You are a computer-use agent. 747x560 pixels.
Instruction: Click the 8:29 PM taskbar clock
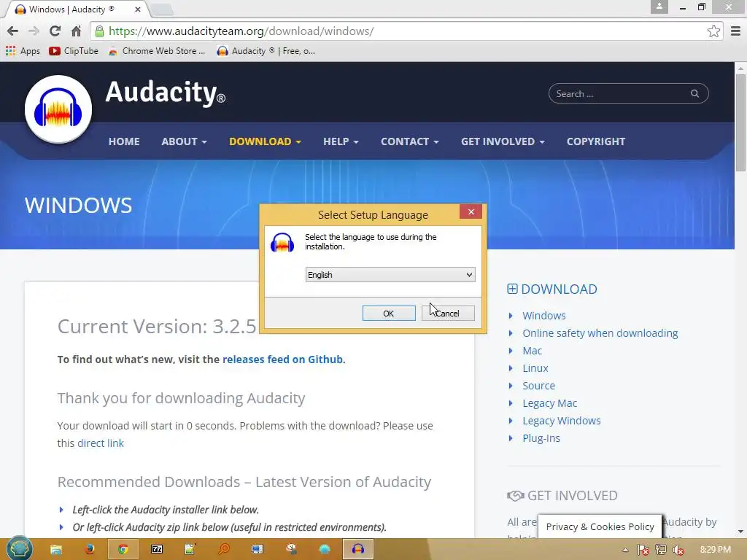coord(715,550)
